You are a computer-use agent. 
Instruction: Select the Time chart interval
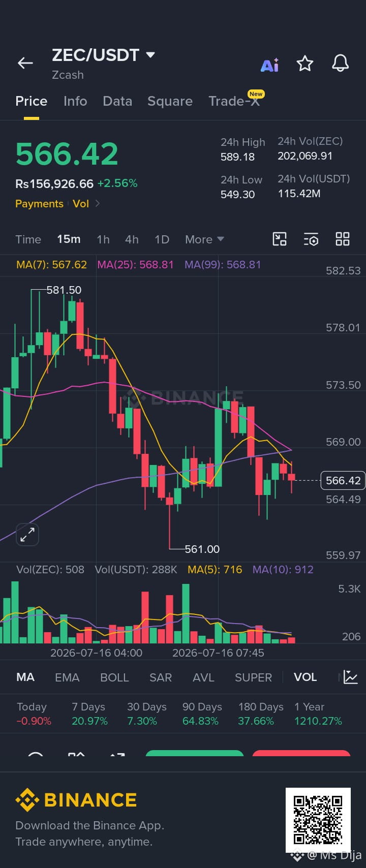click(28, 239)
